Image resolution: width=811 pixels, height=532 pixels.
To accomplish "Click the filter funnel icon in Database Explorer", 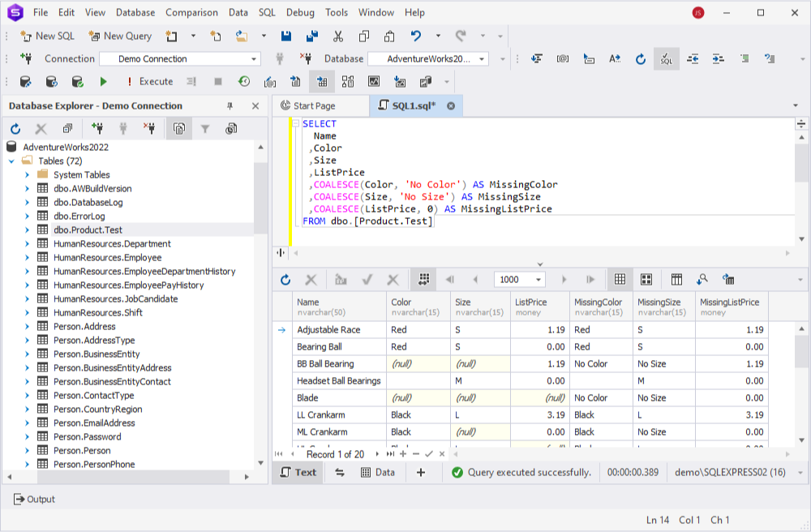I will 205,129.
